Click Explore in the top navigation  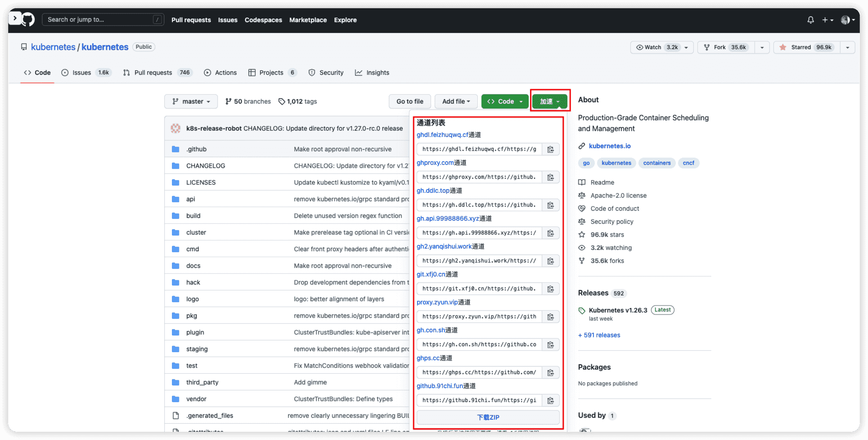(x=345, y=20)
